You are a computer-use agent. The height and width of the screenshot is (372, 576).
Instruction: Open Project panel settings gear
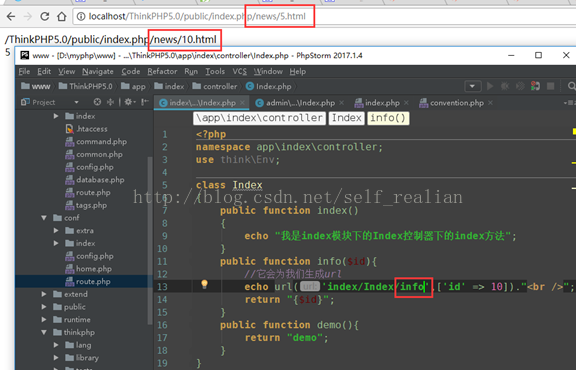[128, 102]
